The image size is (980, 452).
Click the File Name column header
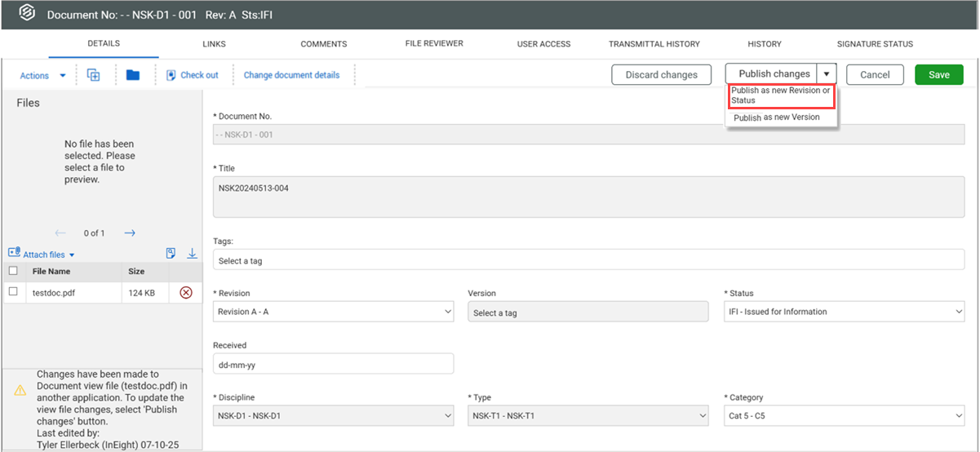(51, 271)
